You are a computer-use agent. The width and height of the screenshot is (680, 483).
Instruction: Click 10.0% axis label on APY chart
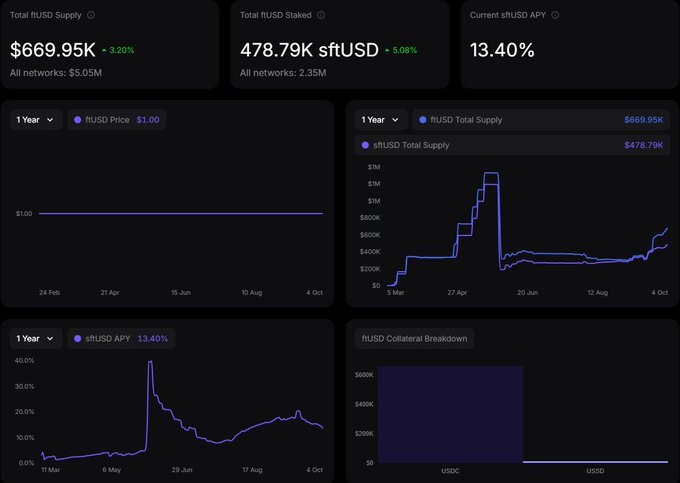point(25,437)
